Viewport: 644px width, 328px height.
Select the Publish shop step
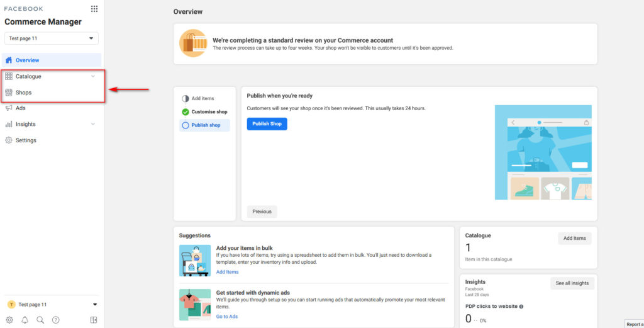[x=204, y=125]
